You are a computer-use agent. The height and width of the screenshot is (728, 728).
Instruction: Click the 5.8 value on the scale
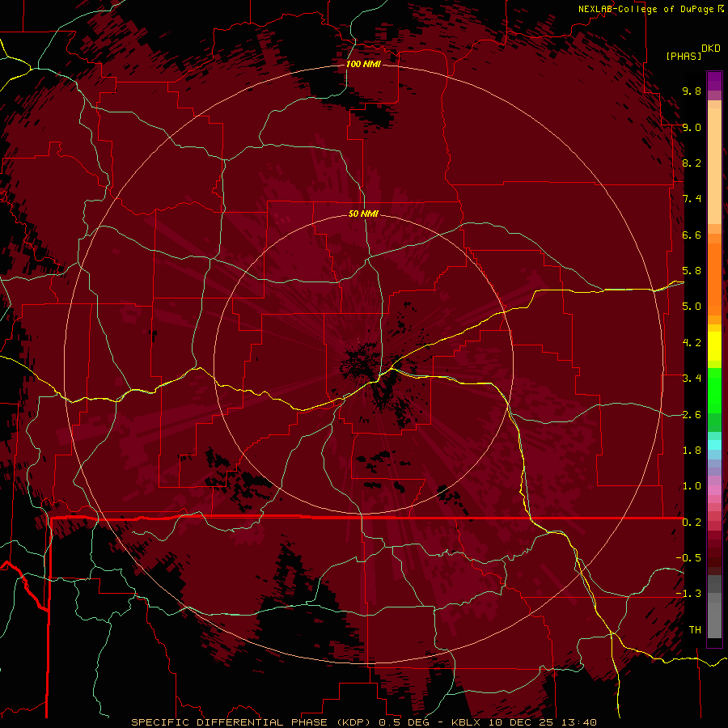click(692, 271)
